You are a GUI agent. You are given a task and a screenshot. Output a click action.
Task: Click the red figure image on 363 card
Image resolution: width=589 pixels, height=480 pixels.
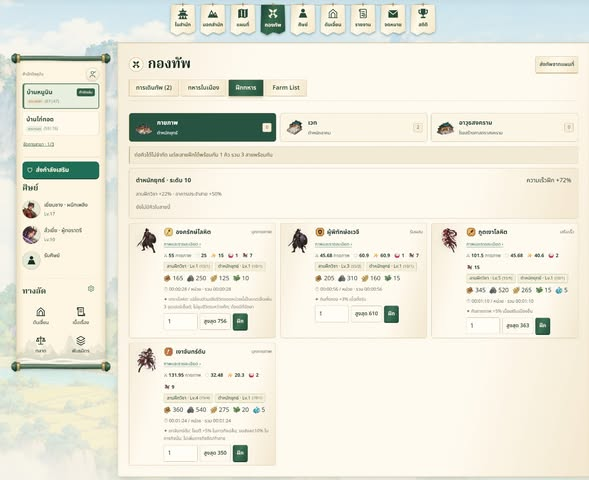[449, 240]
